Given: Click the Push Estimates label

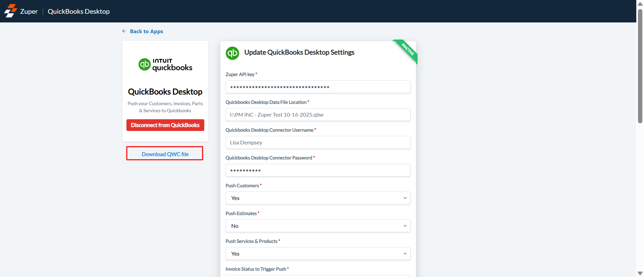Looking at the screenshot, I should coord(241,213).
